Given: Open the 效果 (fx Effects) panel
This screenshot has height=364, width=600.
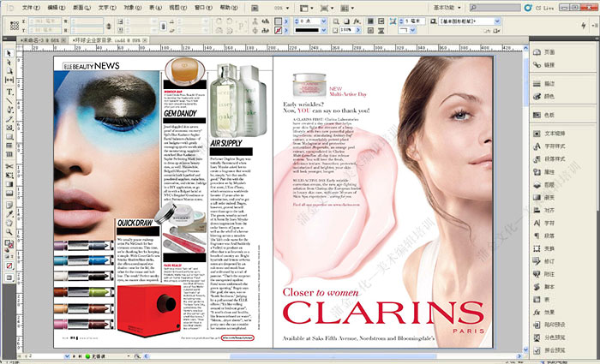Looking at the screenshot, I should pyautogui.click(x=544, y=313).
